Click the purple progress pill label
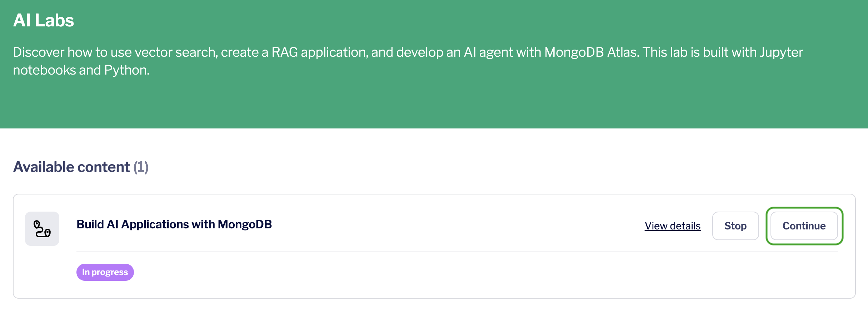The image size is (868, 314). [x=105, y=272]
